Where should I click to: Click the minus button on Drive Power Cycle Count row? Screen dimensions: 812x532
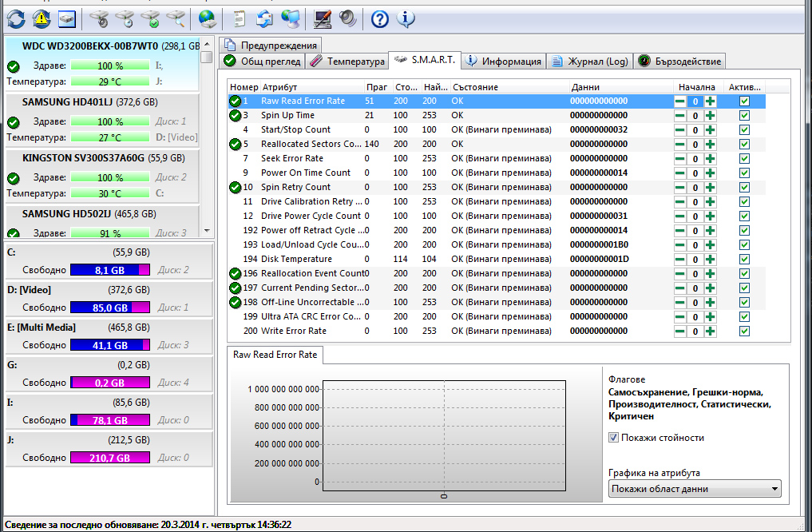[680, 216]
